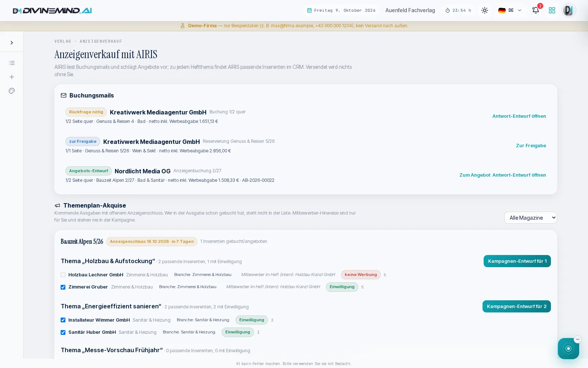Click the Zur Freigabe link
The image size is (588, 368).
[x=531, y=146]
